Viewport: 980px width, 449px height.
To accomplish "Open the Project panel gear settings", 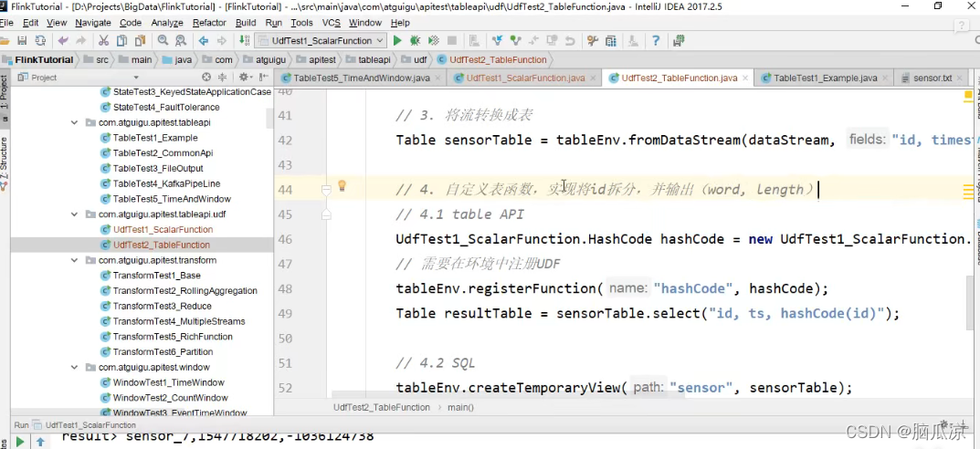I will click(245, 78).
